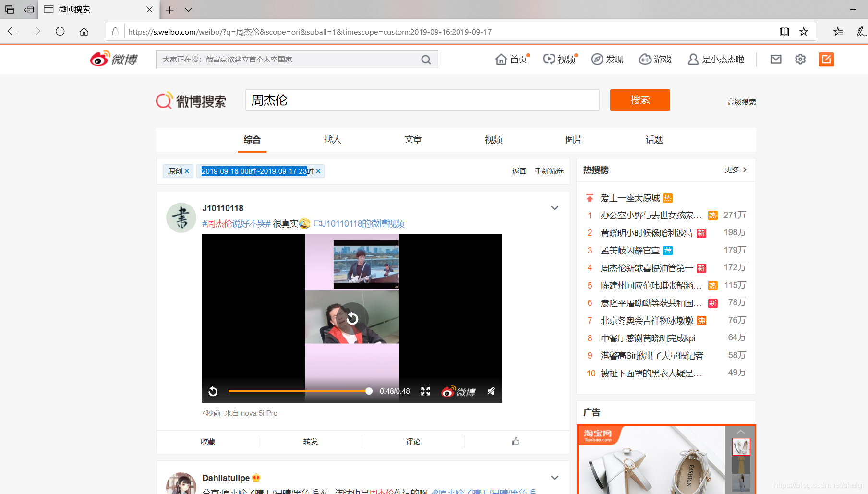Viewport: 868px width, 494px height.
Task: Remove the date range filter tag
Action: click(x=318, y=171)
